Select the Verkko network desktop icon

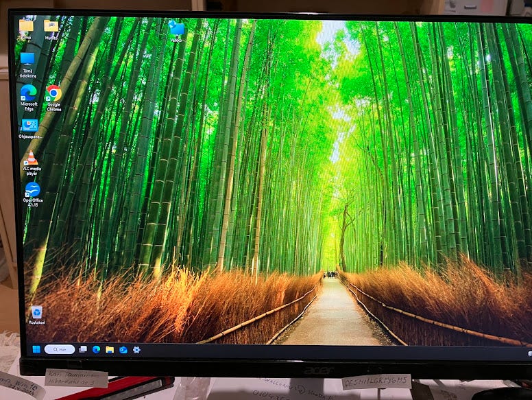pyautogui.click(x=176, y=32)
